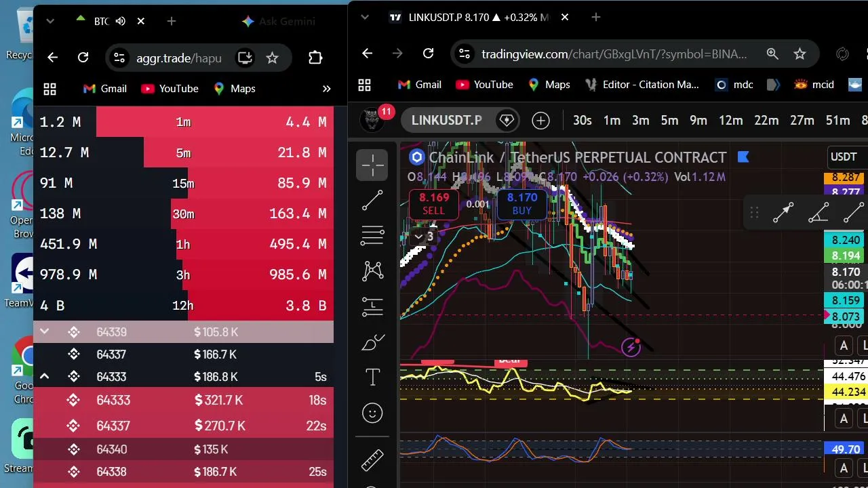Screen dimensions: 868x488
Task: Open Editor - Citation Ma... bookmark
Action: point(642,85)
